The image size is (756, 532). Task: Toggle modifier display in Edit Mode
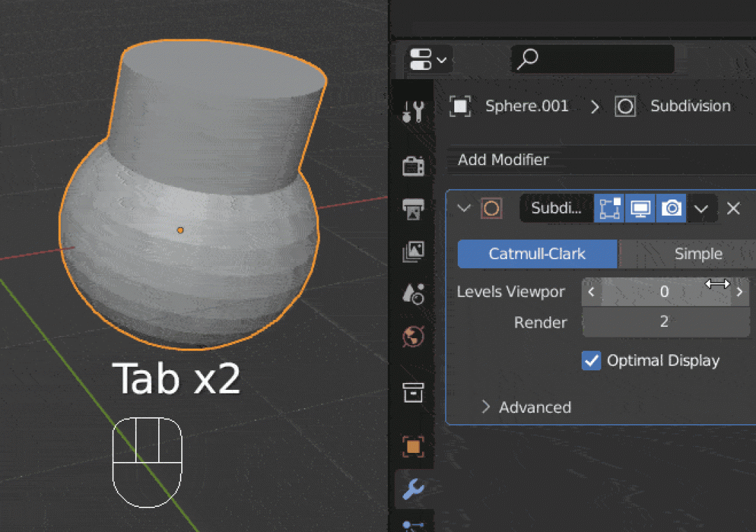pos(609,209)
